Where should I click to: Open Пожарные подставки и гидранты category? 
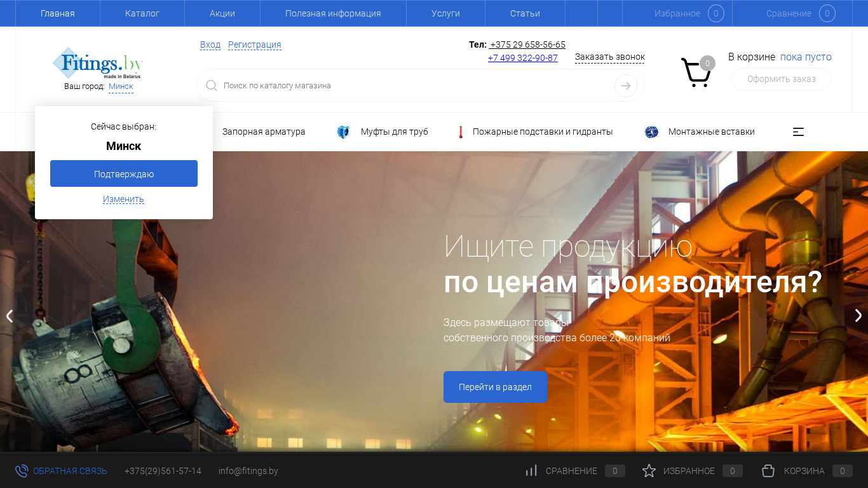click(543, 132)
